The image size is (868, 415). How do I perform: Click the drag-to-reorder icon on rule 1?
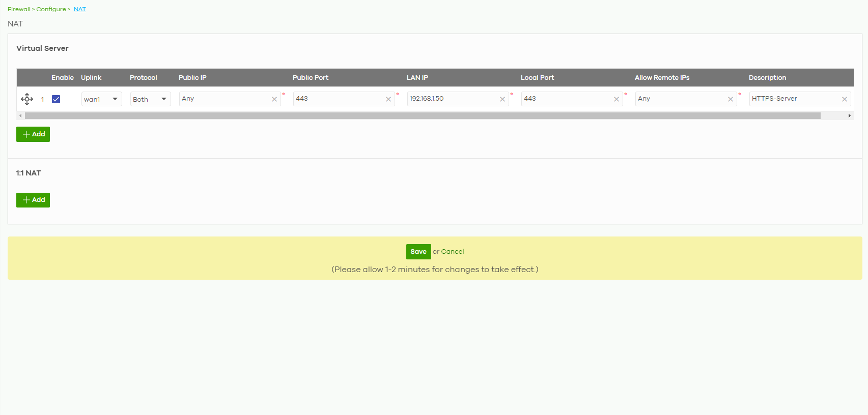27,99
